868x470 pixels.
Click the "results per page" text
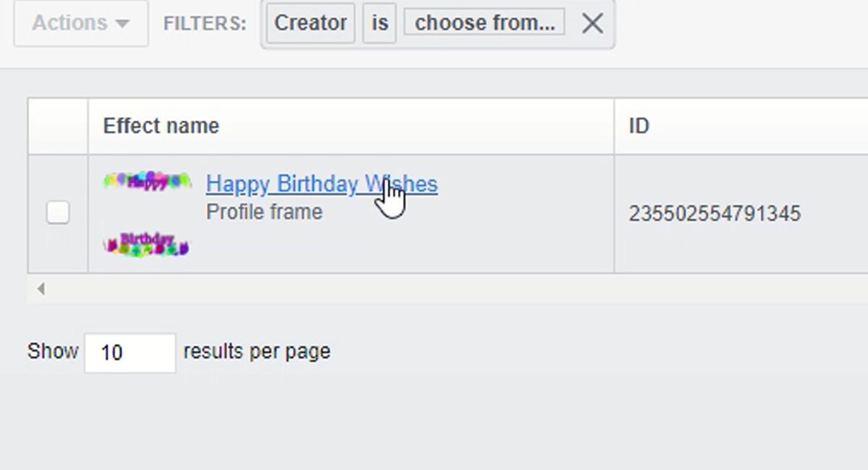point(257,351)
